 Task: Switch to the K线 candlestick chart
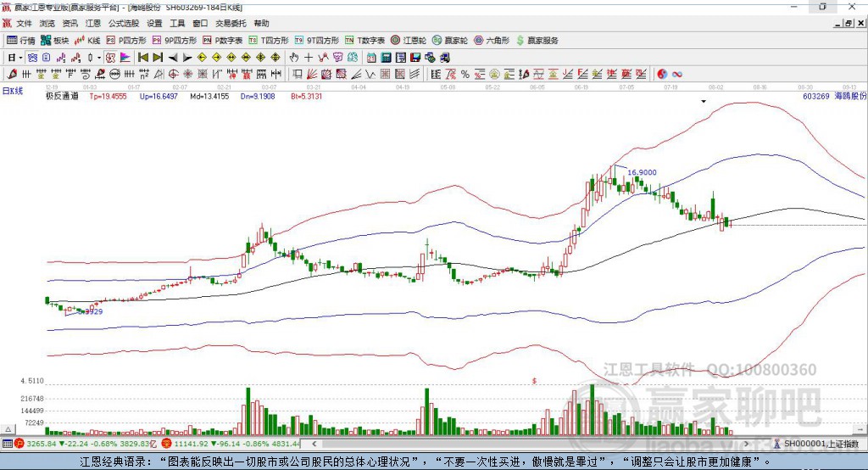(x=87, y=41)
